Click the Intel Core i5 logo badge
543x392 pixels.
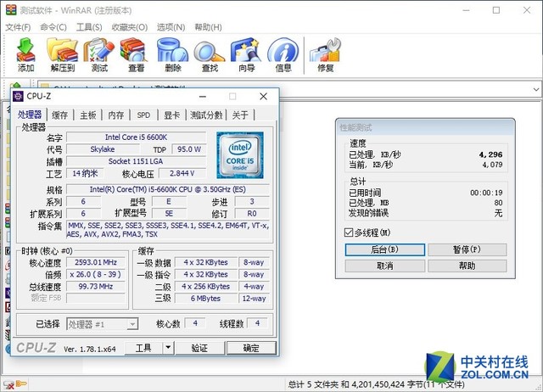coord(240,154)
